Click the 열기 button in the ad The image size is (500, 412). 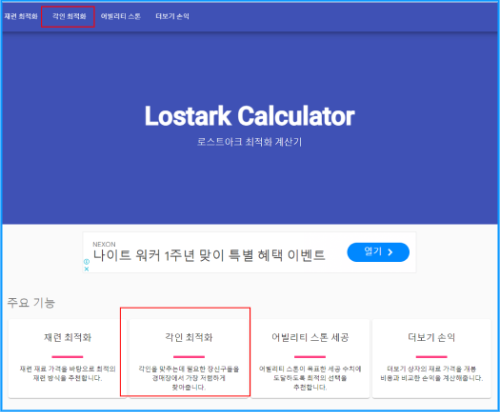(378, 252)
